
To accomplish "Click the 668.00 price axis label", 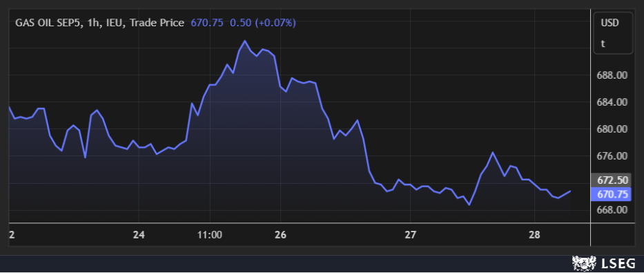I will click(612, 209).
